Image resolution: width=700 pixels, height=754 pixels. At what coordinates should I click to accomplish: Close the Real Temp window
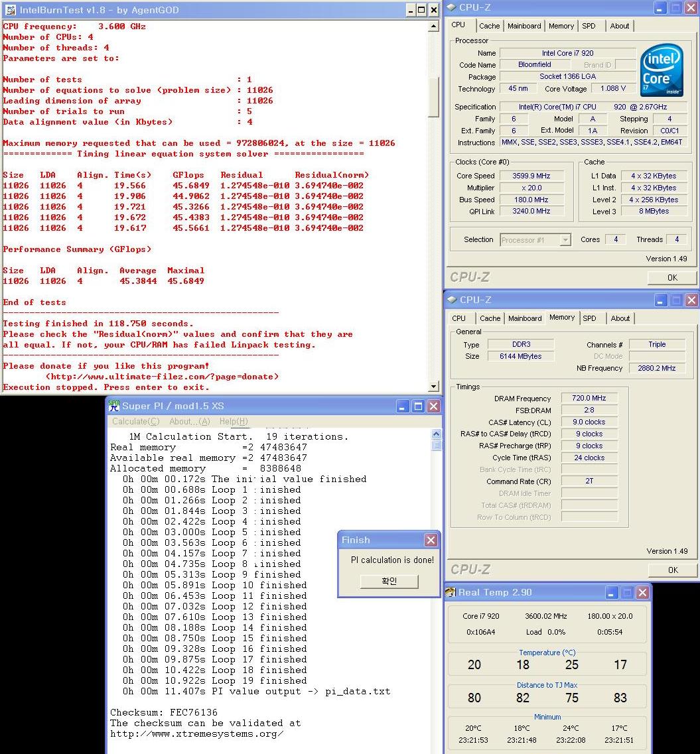642,592
